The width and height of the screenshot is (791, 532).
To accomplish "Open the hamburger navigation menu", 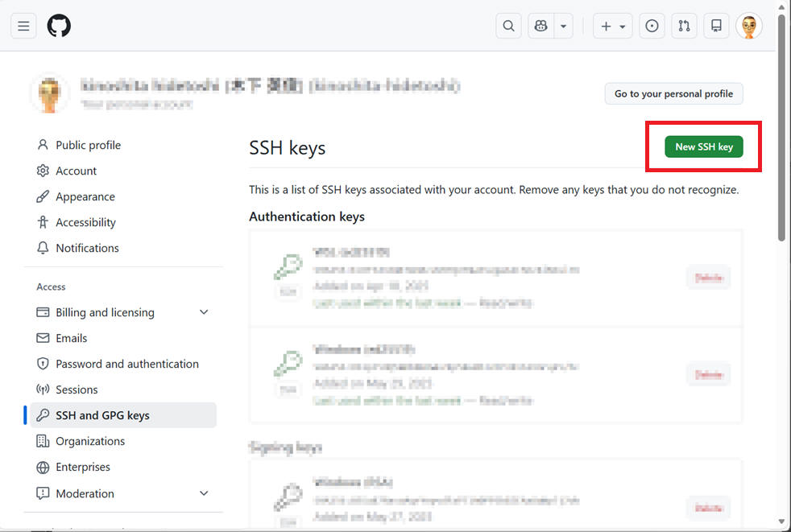I will tap(23, 26).
